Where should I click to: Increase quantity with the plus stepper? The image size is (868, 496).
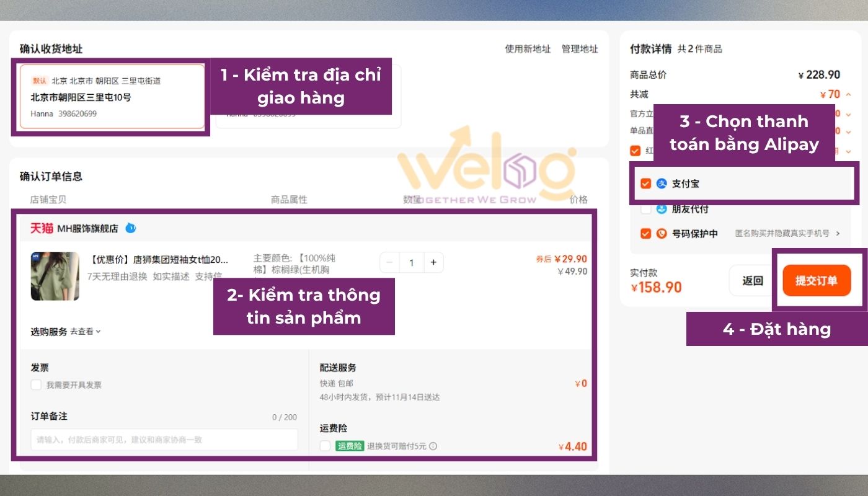434,262
